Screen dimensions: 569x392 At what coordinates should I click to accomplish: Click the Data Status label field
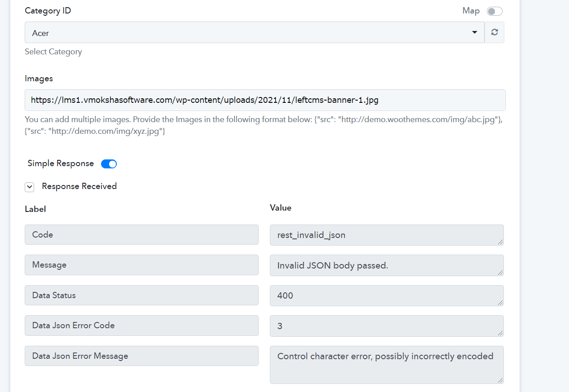pos(141,295)
